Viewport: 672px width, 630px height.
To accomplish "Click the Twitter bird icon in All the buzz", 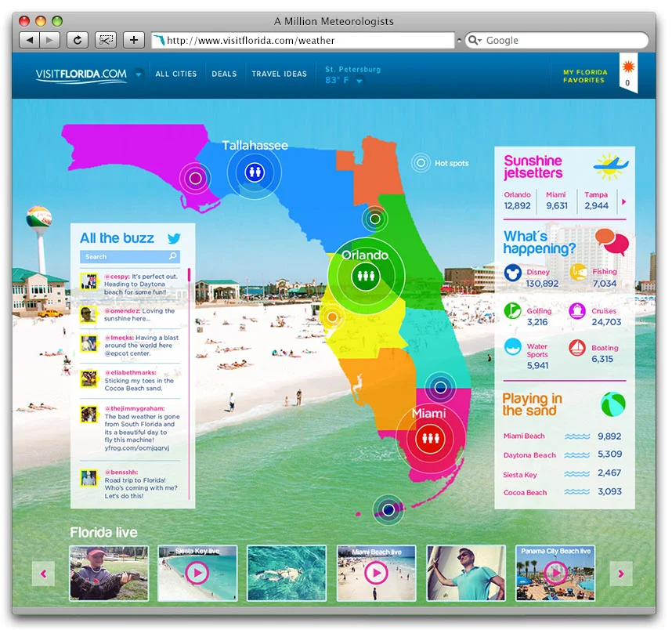I will point(174,238).
